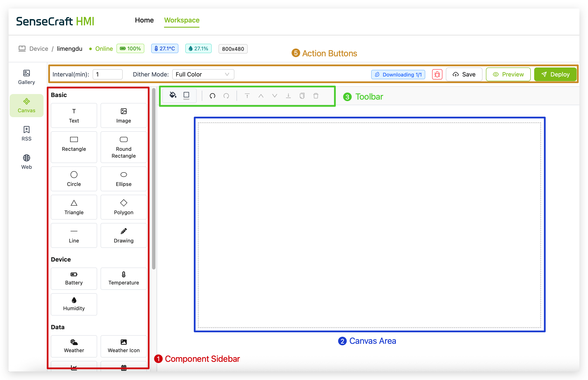
Task: Add a Line component
Action: [74, 235]
